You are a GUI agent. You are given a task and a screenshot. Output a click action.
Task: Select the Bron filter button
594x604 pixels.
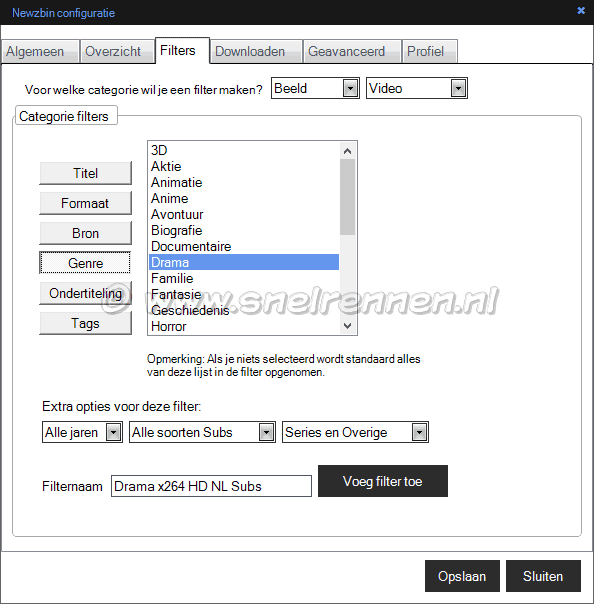click(85, 233)
